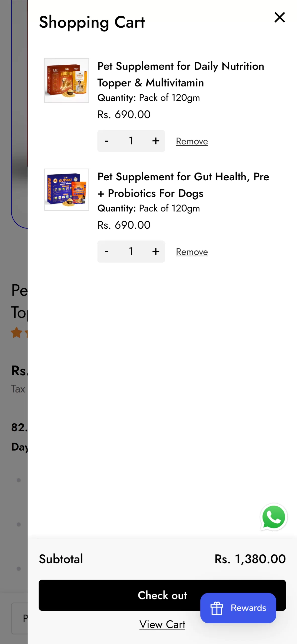Click the Rewards gift button
Viewport: 297px width, 644px height.
click(238, 608)
